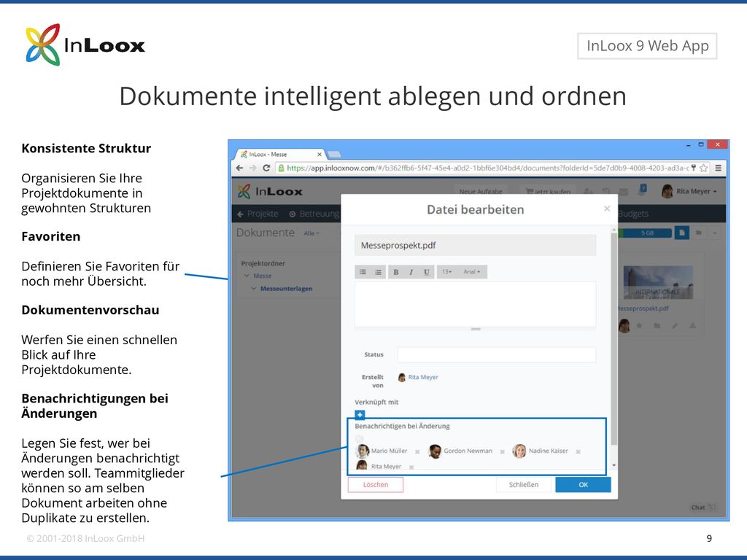Mark Messeprospekt.pdf as favorite with star
The width and height of the screenshot is (747, 560).
pos(639,326)
